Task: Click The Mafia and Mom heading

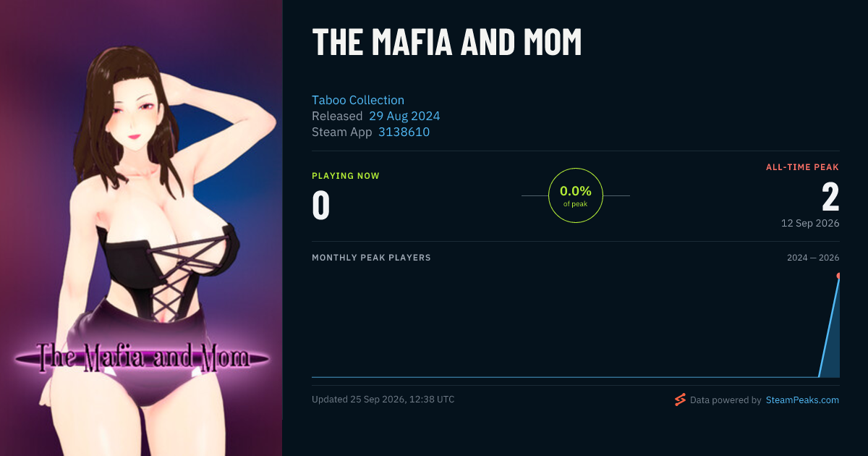Action: click(447, 43)
